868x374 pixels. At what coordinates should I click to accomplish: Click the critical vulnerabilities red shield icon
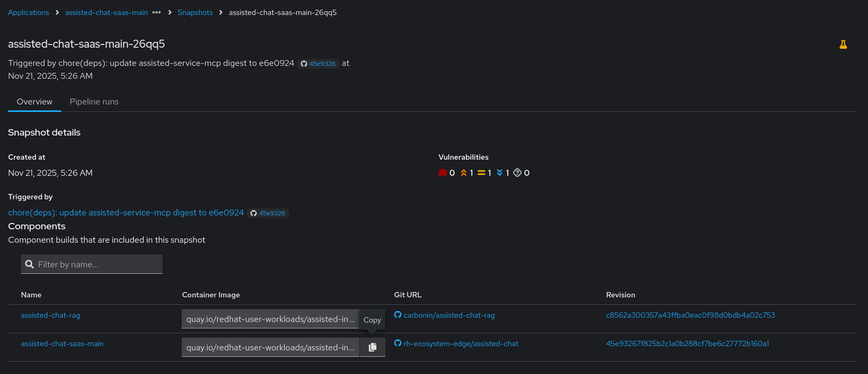pyautogui.click(x=443, y=173)
